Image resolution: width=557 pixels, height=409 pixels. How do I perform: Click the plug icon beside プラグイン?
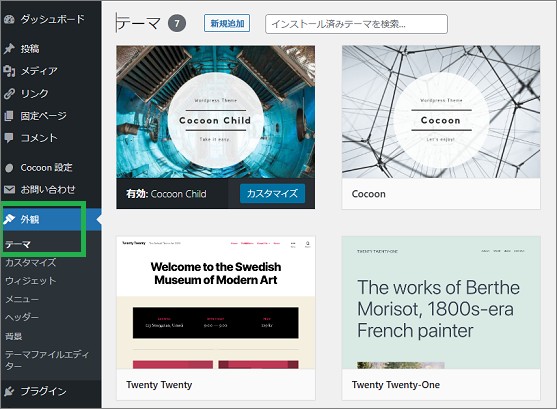[9, 391]
